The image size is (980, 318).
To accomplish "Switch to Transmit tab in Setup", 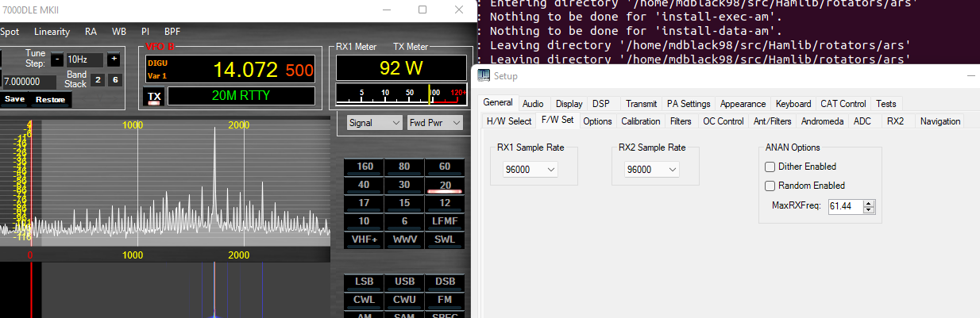I will tap(642, 104).
